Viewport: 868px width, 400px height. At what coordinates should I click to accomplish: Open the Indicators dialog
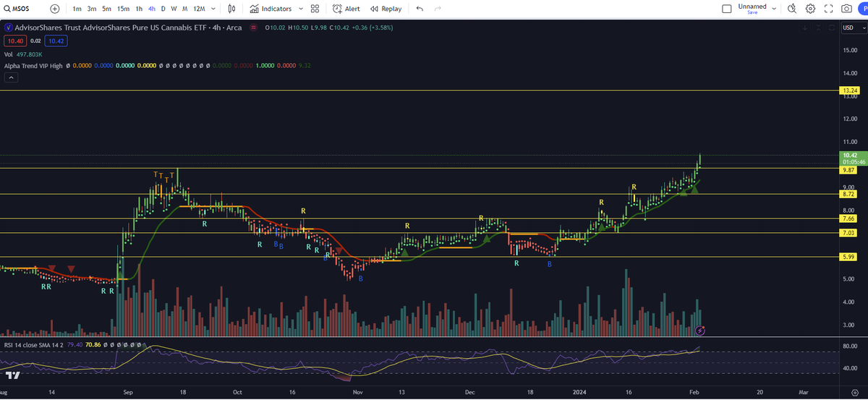click(x=271, y=9)
